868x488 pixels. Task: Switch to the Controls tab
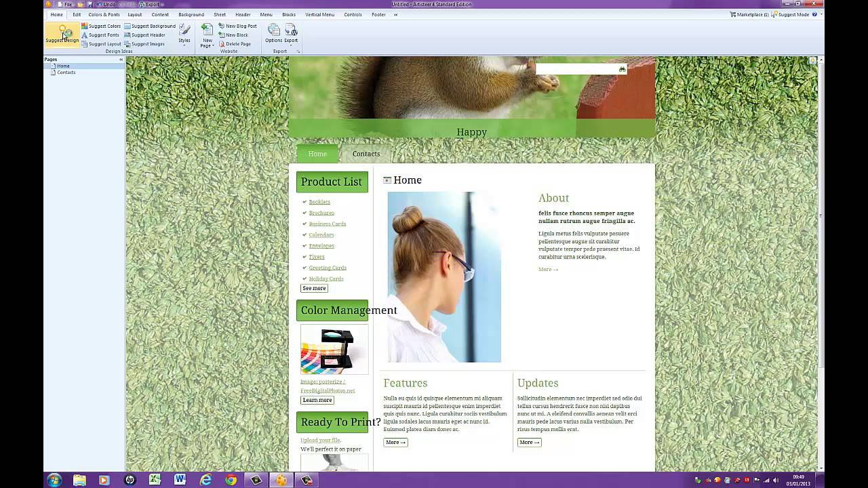coord(353,14)
